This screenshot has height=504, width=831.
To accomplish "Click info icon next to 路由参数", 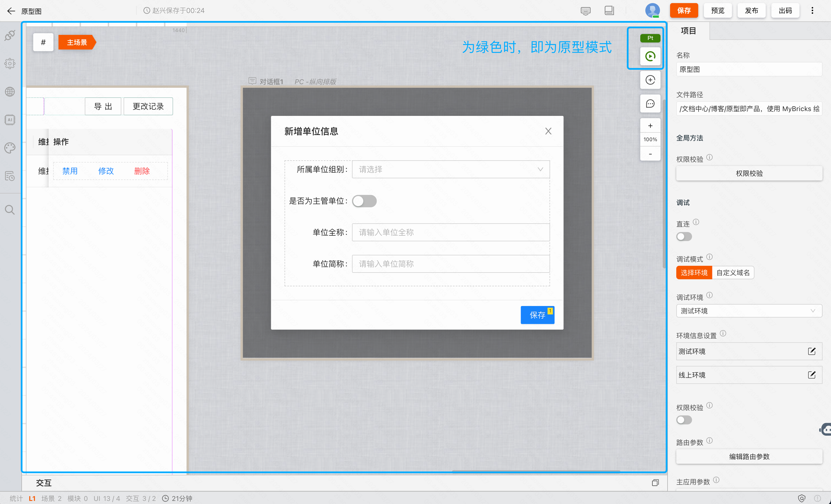I will coord(709,440).
